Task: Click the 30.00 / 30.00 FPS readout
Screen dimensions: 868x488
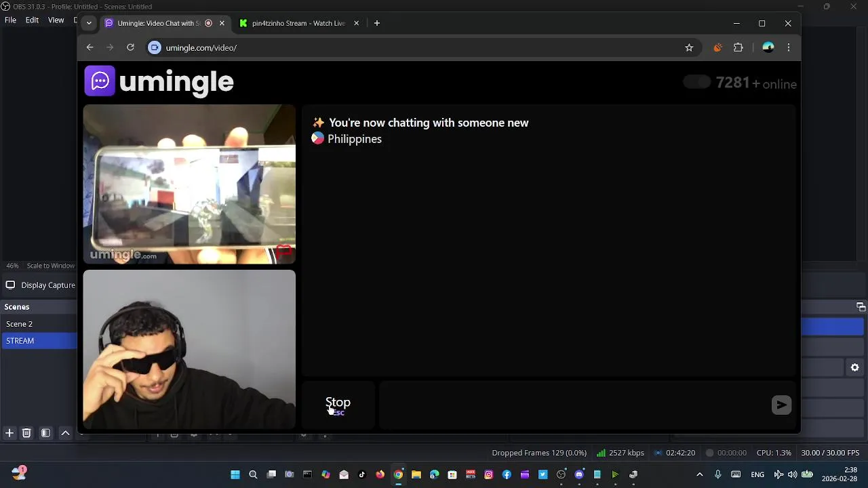Action: (x=830, y=453)
